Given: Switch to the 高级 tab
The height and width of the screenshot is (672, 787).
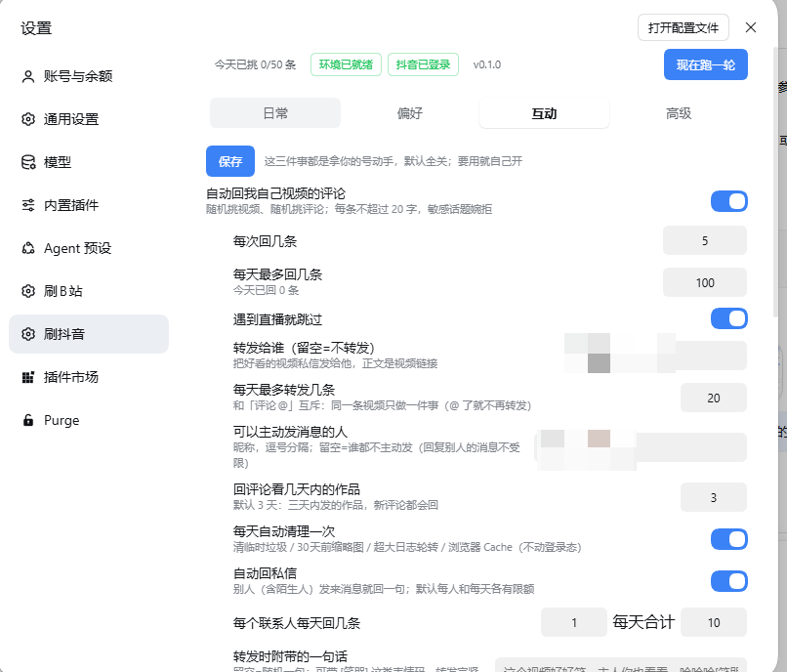Looking at the screenshot, I should [x=679, y=113].
